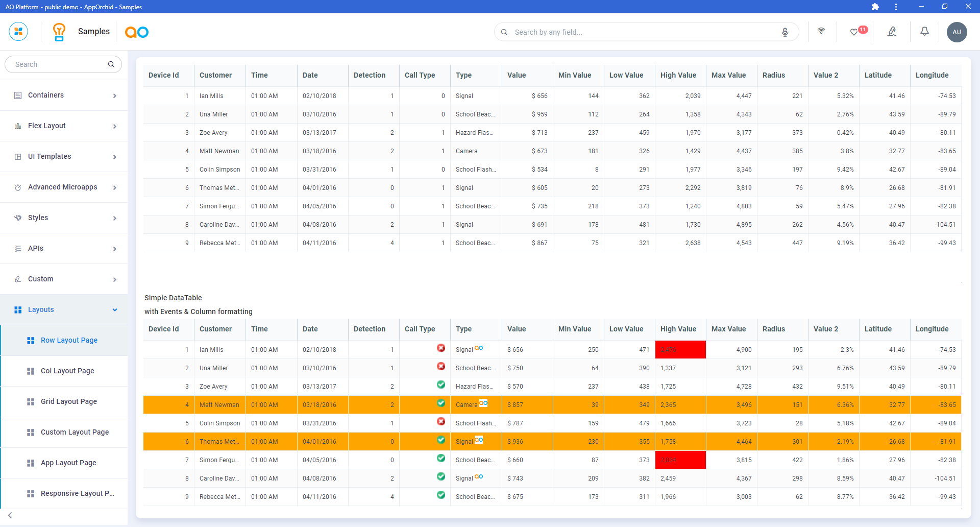Click red X call type for Ian Mills
The image size is (980, 527).
tap(441, 348)
